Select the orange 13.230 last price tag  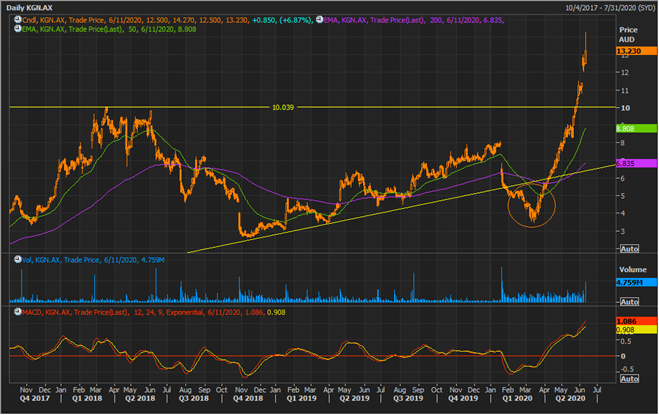tap(636, 51)
